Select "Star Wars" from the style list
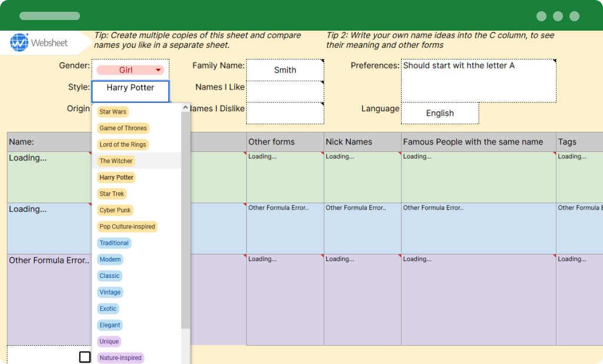The width and height of the screenshot is (603, 364). click(112, 111)
